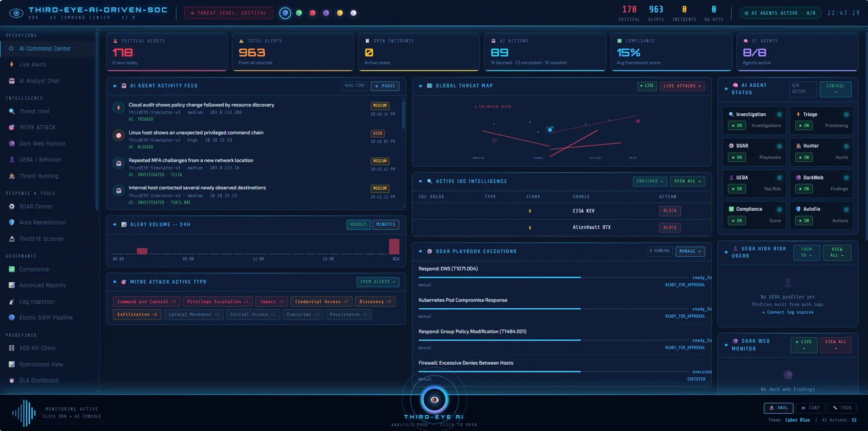Open MITRE ATT&CK section

(x=37, y=128)
